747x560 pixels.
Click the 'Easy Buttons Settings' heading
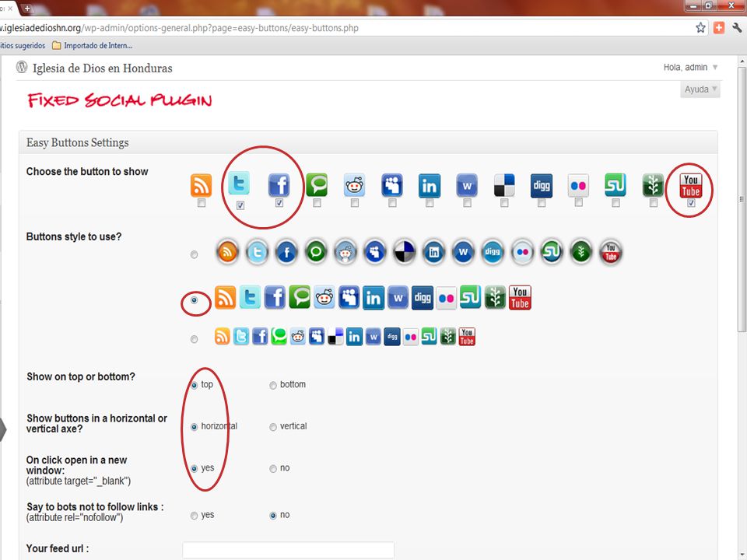point(78,143)
